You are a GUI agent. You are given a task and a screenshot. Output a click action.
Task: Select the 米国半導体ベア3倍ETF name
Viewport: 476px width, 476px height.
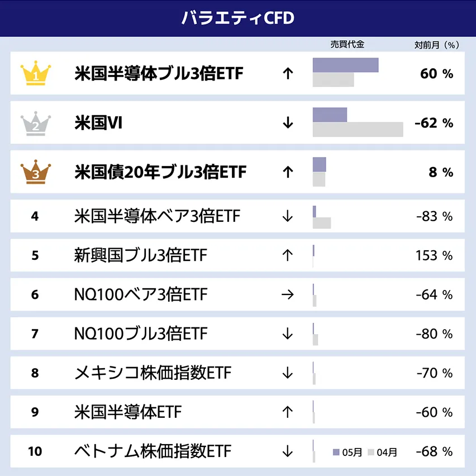(x=157, y=216)
